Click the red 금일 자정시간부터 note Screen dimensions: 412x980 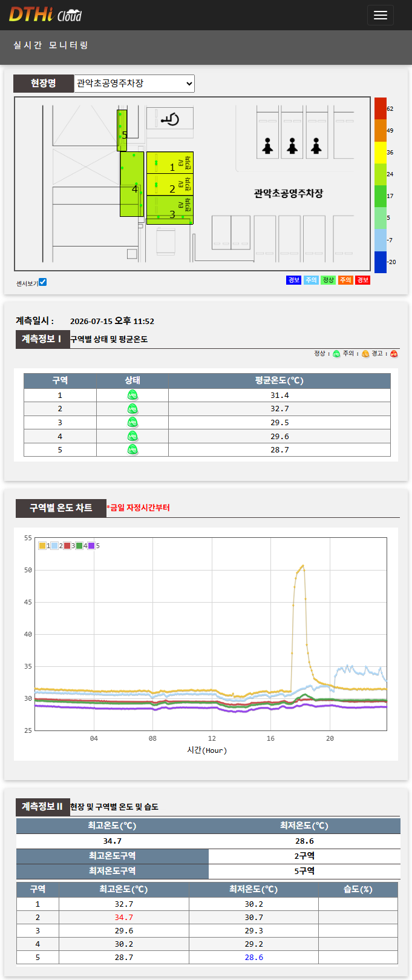click(138, 508)
